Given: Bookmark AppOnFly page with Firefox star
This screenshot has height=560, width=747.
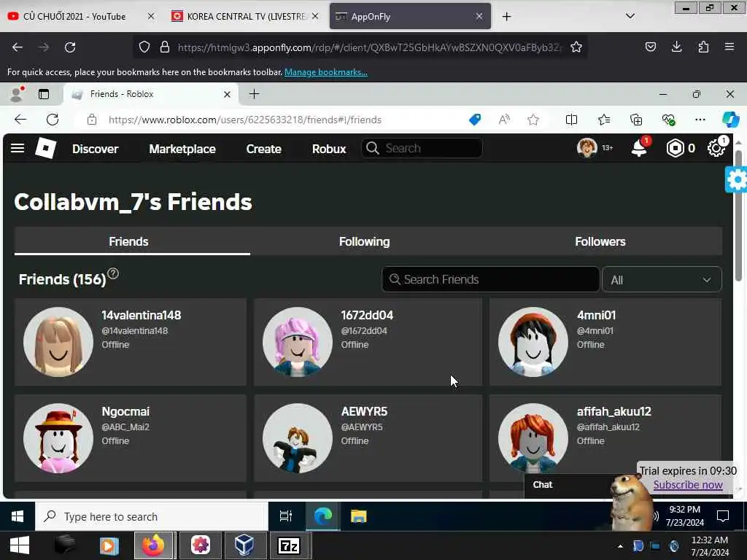Looking at the screenshot, I should click(x=576, y=47).
